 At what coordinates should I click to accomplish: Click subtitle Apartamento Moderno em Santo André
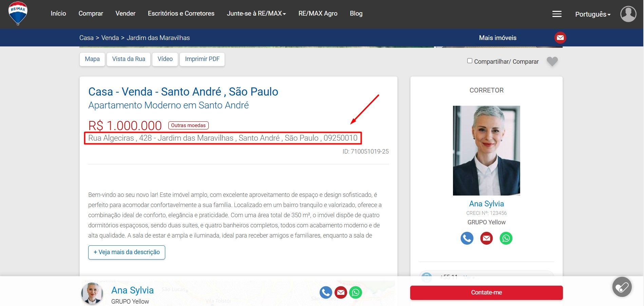click(169, 105)
